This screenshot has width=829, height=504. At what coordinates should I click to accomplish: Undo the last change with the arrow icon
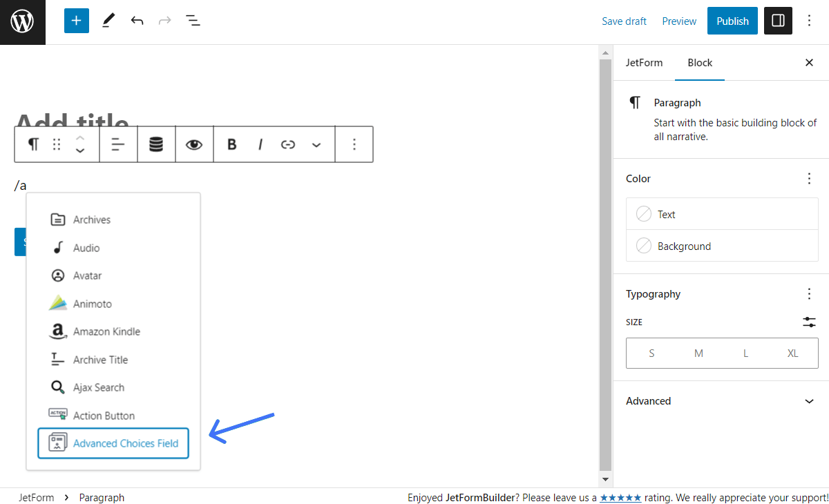pos(137,21)
